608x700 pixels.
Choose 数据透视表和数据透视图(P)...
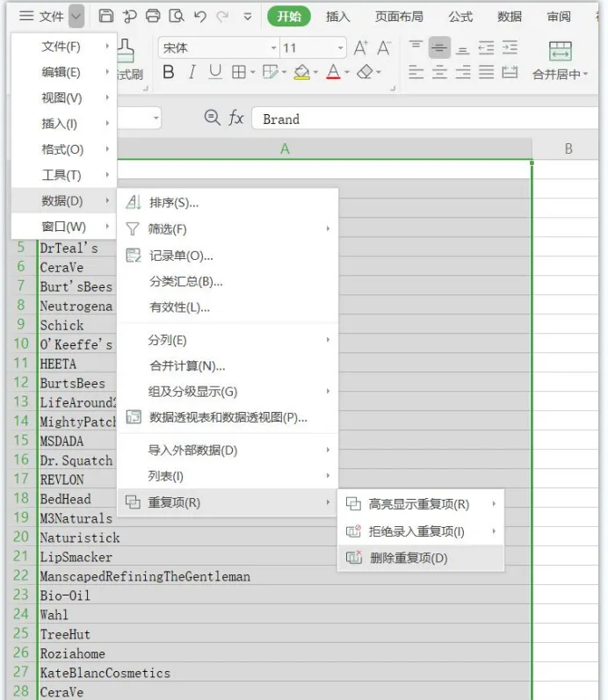point(228,417)
